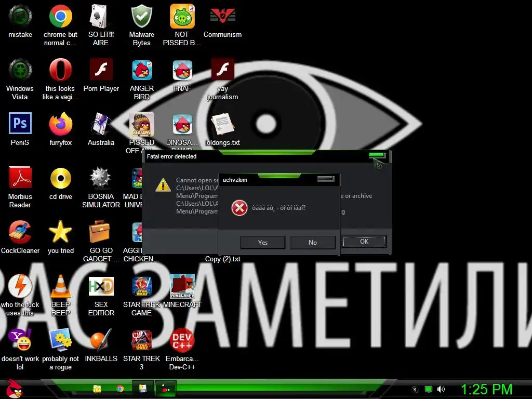Select the 'DINOSA...' red bird icon
The height and width of the screenshot is (399, 532).
tap(182, 124)
